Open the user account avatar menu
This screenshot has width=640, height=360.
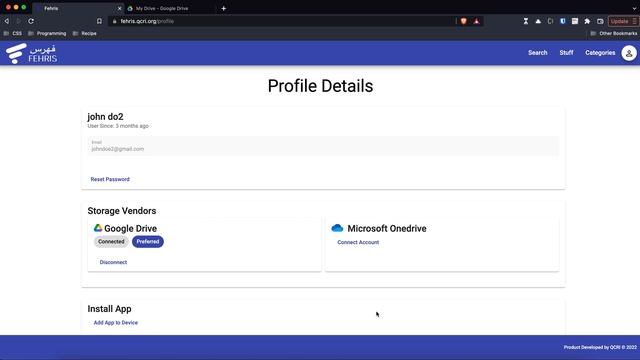tap(629, 53)
